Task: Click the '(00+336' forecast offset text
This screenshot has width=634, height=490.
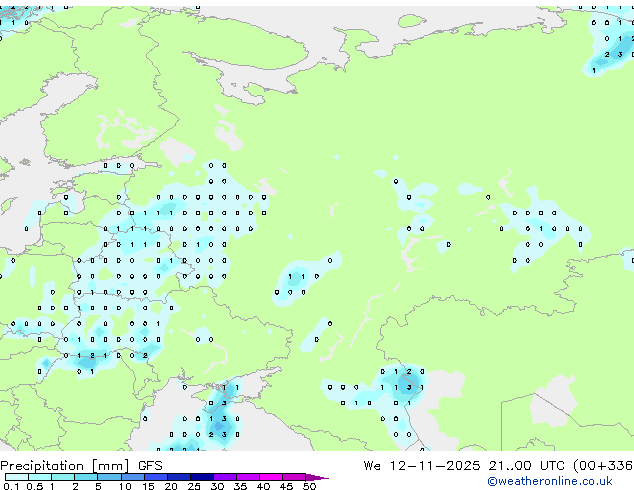Action: (x=603, y=466)
